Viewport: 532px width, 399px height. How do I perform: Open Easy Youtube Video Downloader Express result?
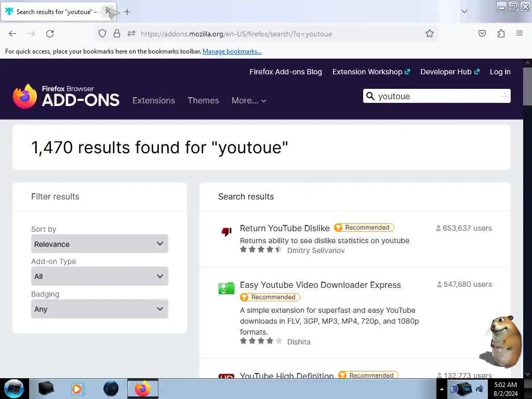320,285
